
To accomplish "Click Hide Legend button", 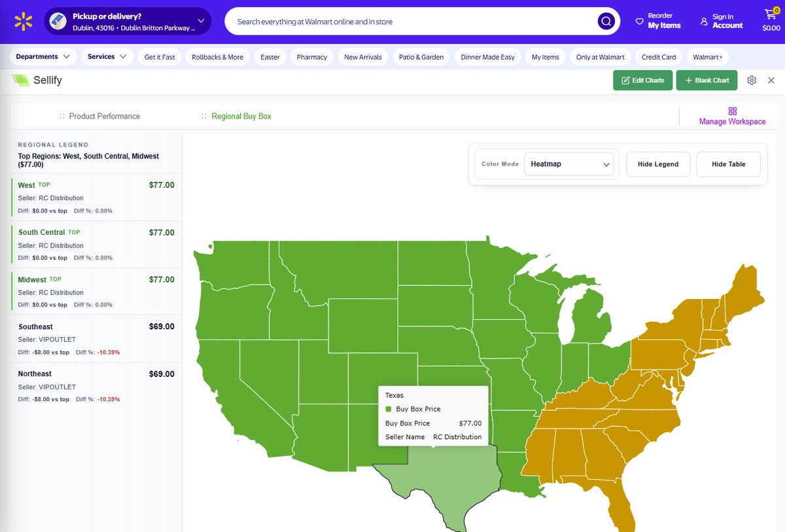I will [658, 164].
